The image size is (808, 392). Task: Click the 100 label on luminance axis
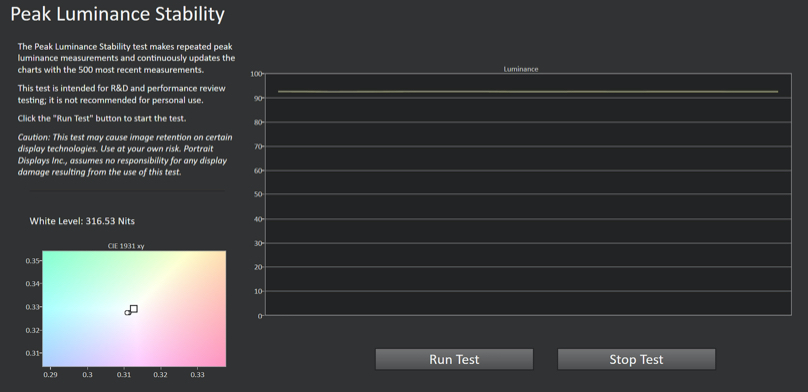(x=256, y=74)
